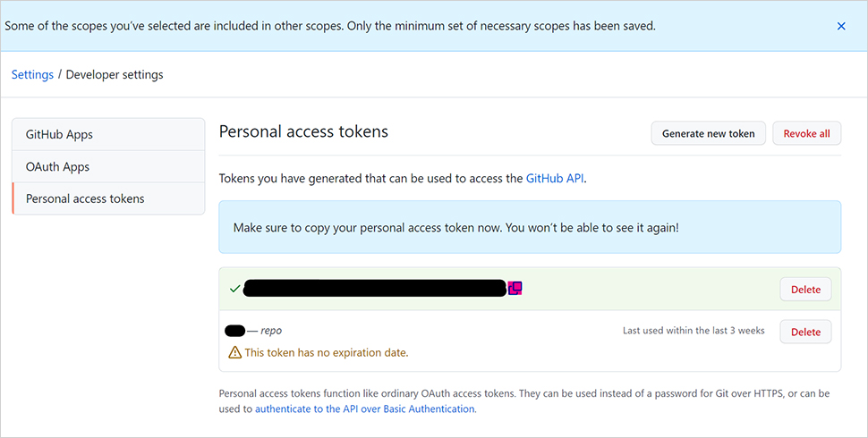Click the Last used within 3 weeks text
Image resolution: width=868 pixels, height=438 pixels.
694,330
